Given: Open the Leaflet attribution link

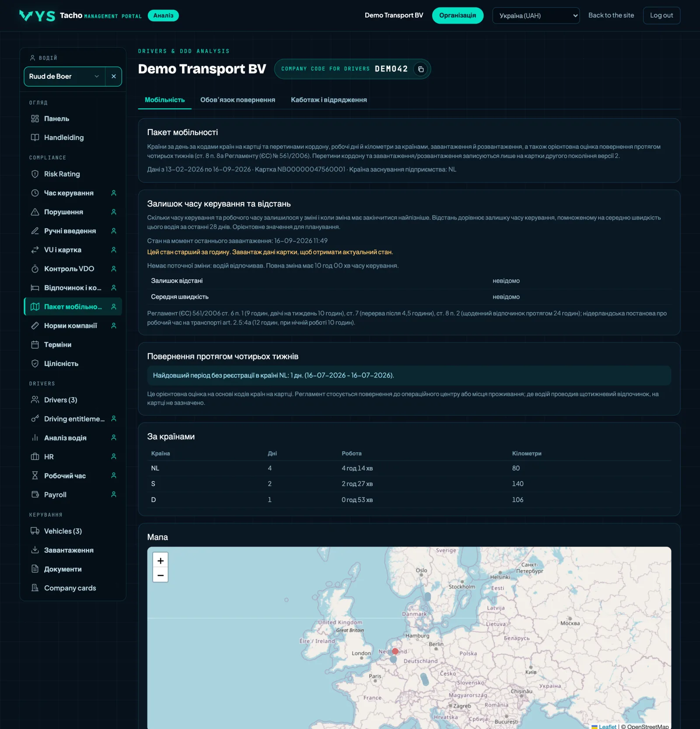Looking at the screenshot, I should (x=607, y=726).
